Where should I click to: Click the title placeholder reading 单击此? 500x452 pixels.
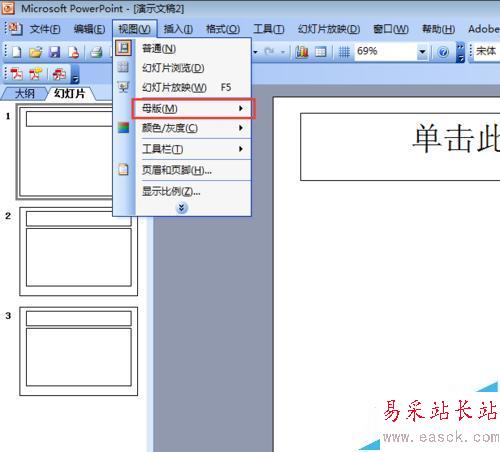pos(400,147)
